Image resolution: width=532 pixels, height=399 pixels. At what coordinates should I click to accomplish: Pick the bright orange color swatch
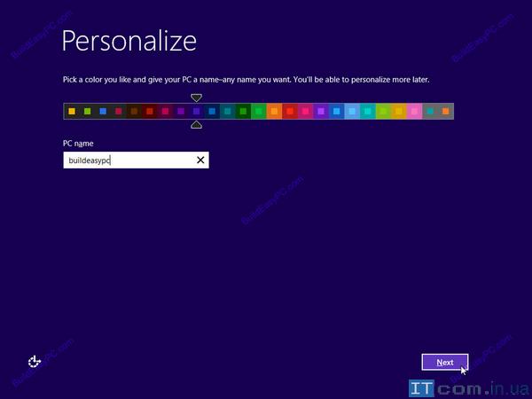[x=274, y=112]
